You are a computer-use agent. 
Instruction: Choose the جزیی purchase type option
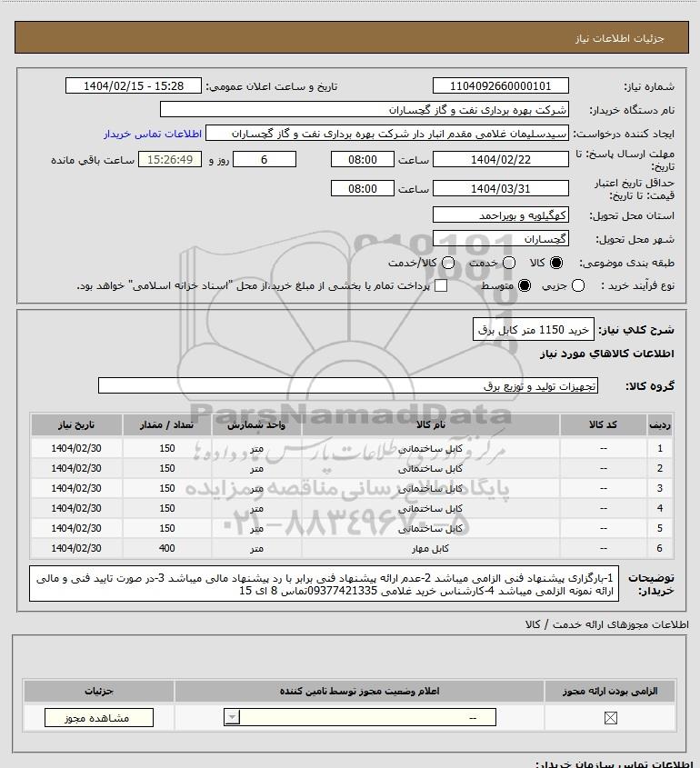point(578,285)
